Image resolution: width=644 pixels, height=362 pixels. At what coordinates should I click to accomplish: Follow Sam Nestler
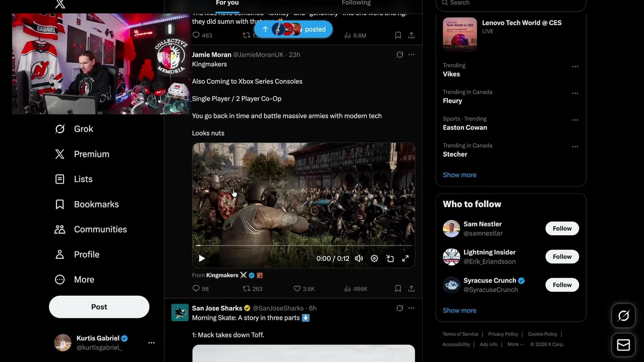pos(562,228)
